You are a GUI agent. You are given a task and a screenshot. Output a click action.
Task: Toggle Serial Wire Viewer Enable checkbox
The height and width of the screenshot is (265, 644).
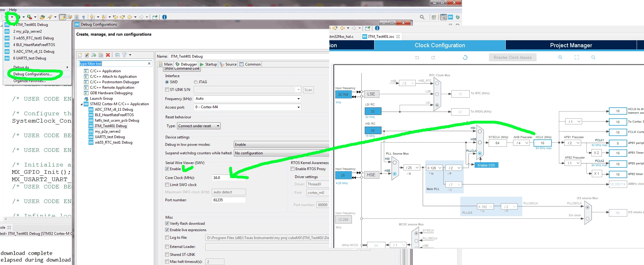(167, 169)
